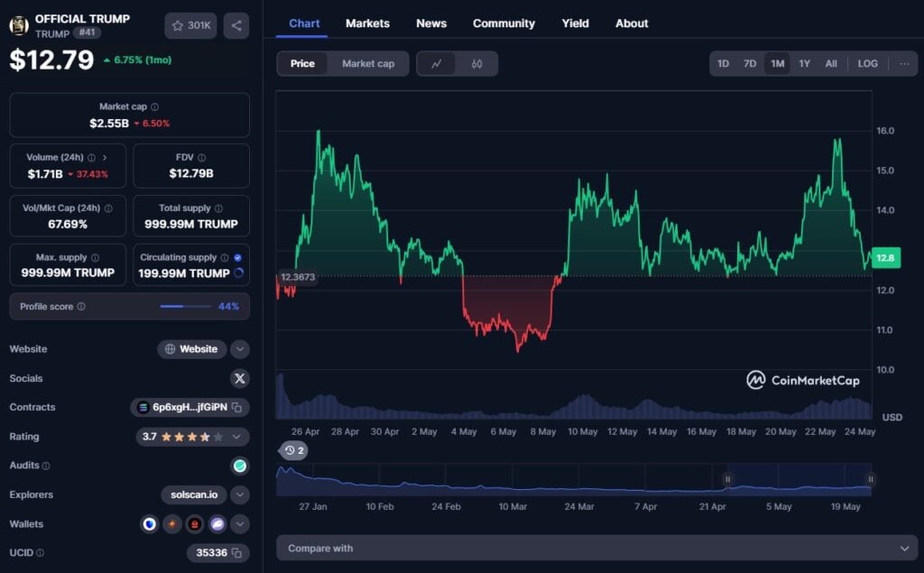Screen dimensions: 924x573
Task: Set chart range to 7D
Action: [750, 64]
